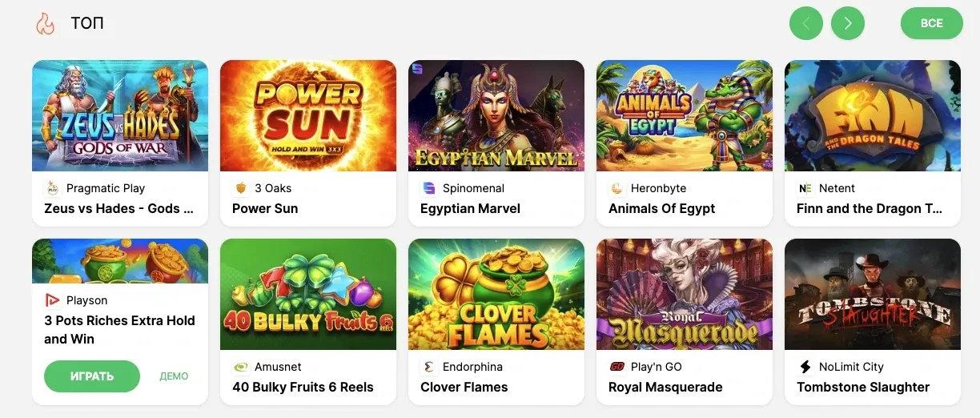Click the Play'n GO provider logo
This screenshot has height=418, width=980.
tap(617, 367)
